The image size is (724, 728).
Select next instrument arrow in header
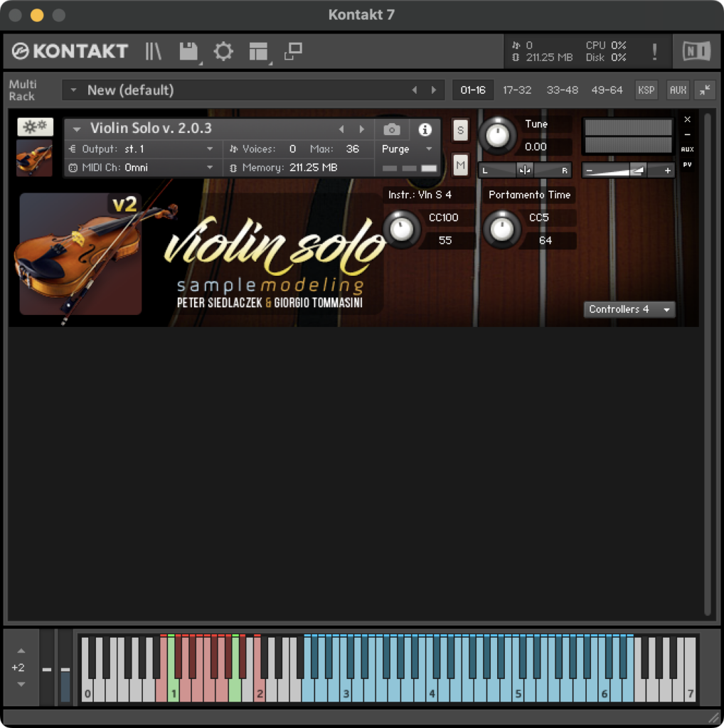click(x=362, y=129)
